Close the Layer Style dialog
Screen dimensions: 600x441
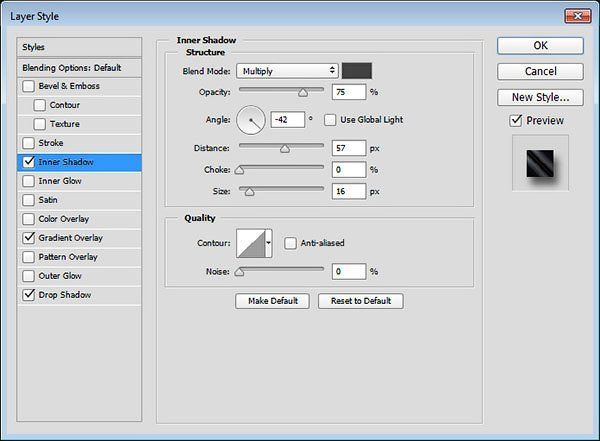coord(577,16)
